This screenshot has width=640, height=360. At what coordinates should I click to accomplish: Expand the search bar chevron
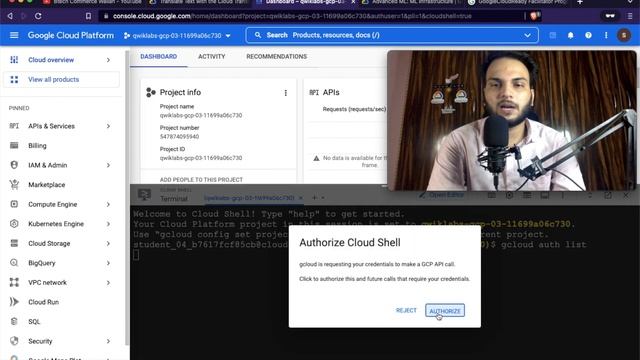coord(527,36)
